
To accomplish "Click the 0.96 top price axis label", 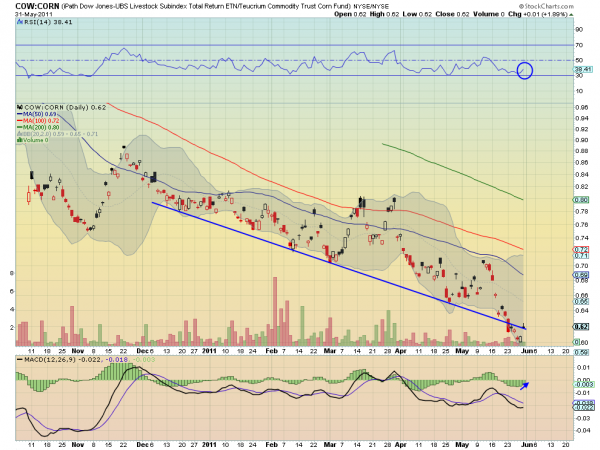I will 581,108.
